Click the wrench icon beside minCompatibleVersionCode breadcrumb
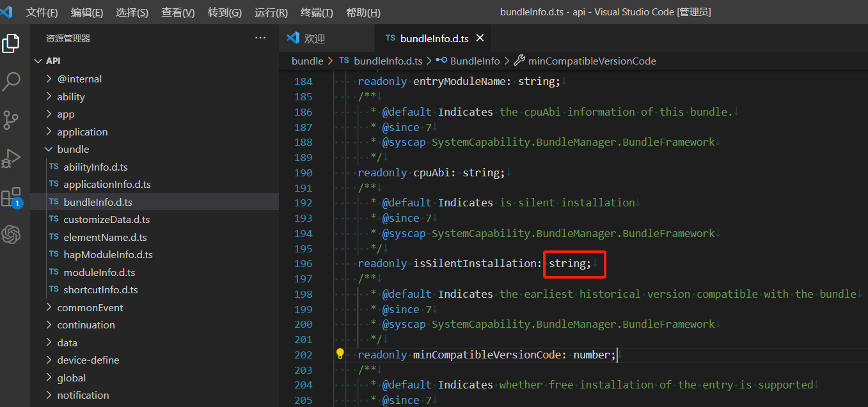The image size is (868, 407). click(x=519, y=61)
